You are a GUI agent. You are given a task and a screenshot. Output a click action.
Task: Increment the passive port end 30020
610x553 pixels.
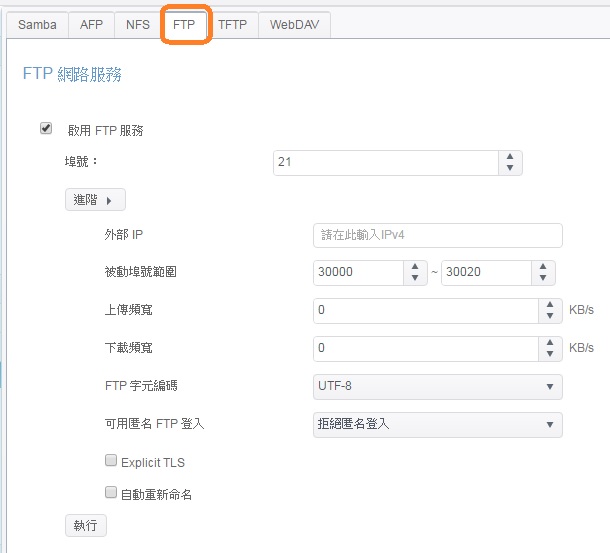[543, 267]
